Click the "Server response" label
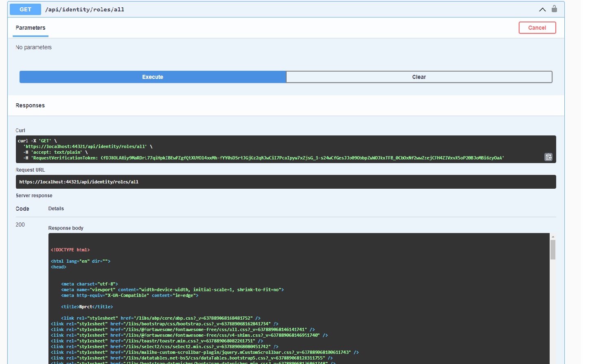 pyautogui.click(x=34, y=196)
